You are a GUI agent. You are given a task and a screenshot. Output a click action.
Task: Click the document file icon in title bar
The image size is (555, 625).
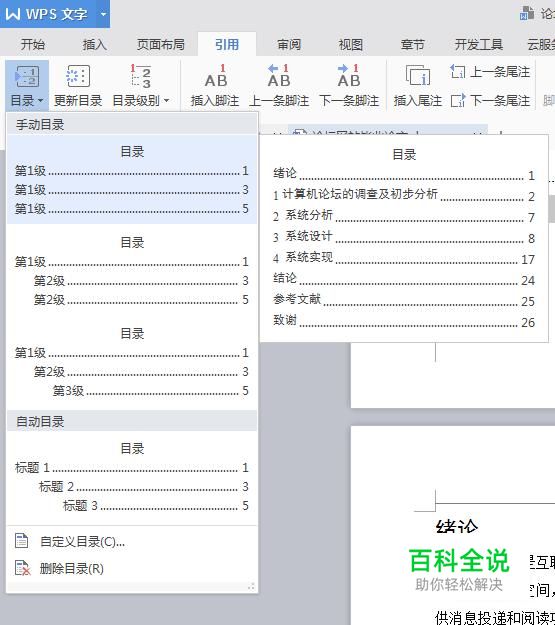click(x=527, y=14)
